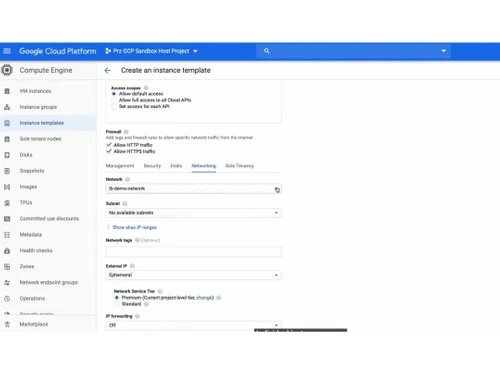Click the Network tags input field
Screen dimensions: 500x375
[x=193, y=252]
